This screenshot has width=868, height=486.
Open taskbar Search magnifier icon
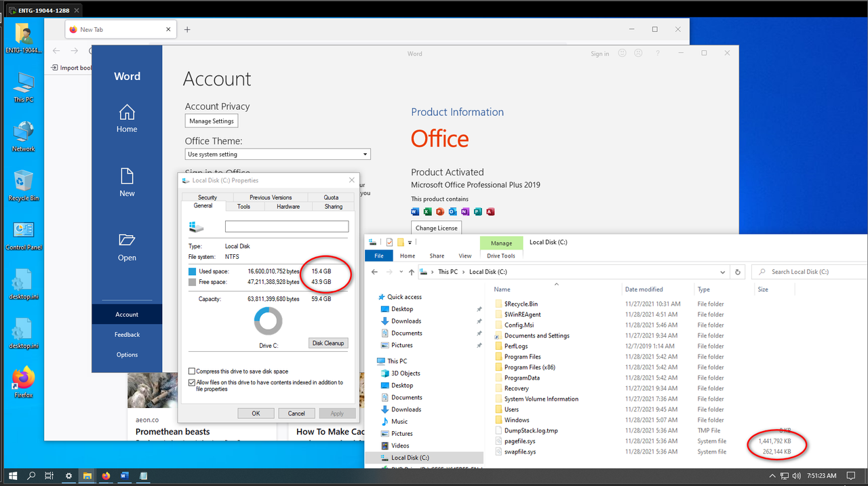tap(31, 477)
